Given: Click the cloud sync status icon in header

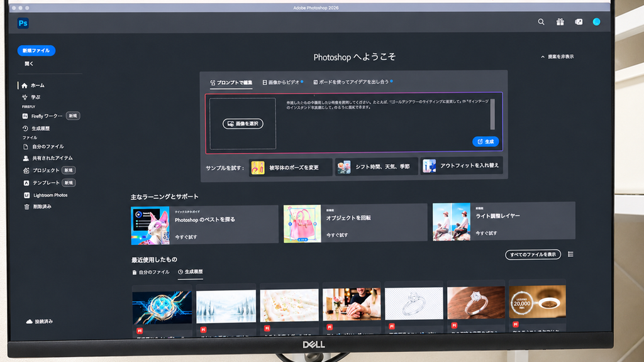Looking at the screenshot, I should pos(579,22).
